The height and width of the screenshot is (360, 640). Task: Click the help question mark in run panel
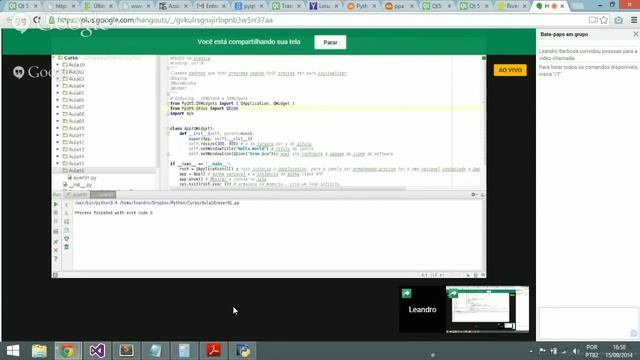tap(56, 259)
